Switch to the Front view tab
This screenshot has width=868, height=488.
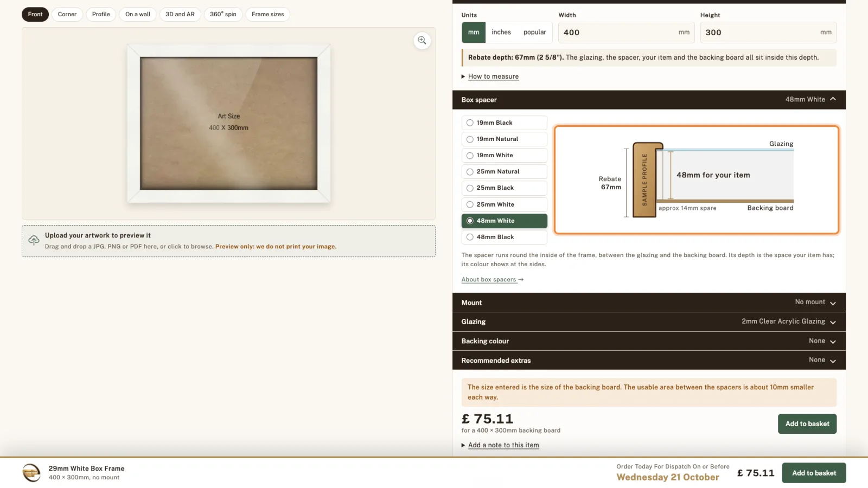coord(35,15)
